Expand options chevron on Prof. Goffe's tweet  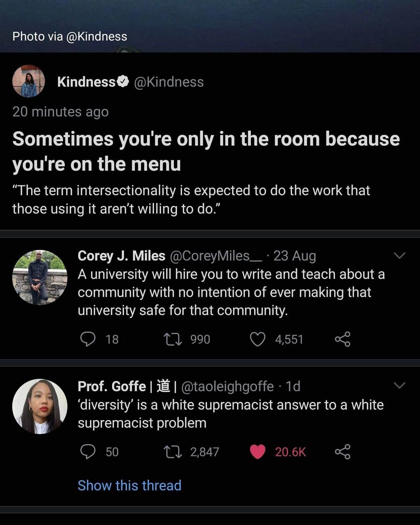tap(399, 386)
